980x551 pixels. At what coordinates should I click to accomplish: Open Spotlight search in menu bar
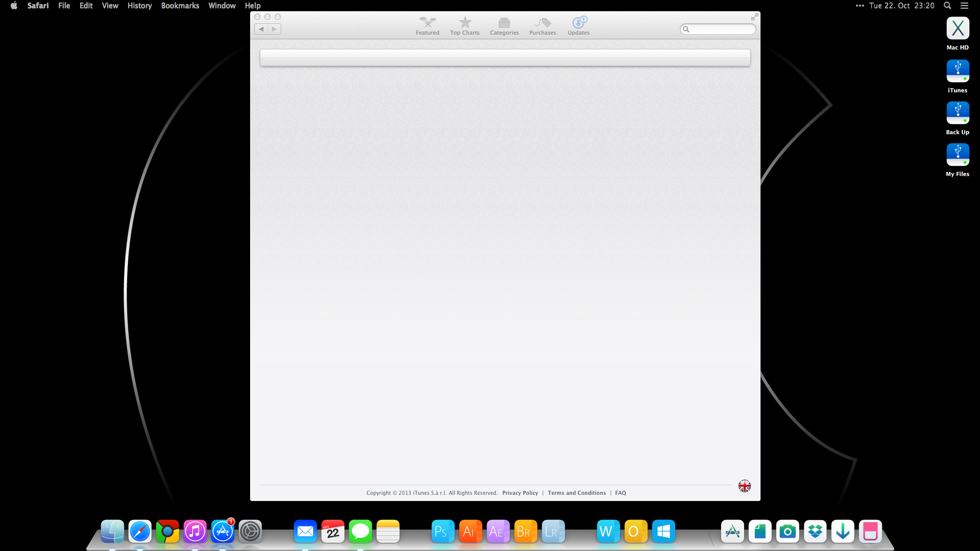(x=947, y=6)
